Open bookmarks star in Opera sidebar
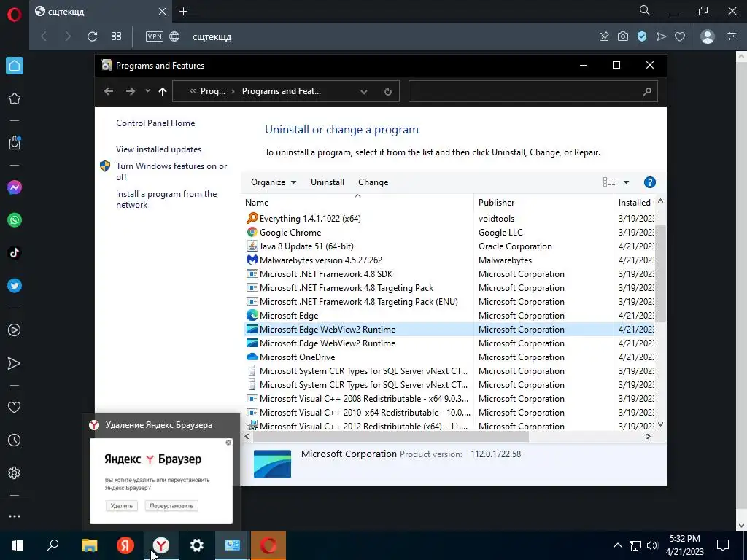This screenshot has height=560, width=747. [x=15, y=98]
